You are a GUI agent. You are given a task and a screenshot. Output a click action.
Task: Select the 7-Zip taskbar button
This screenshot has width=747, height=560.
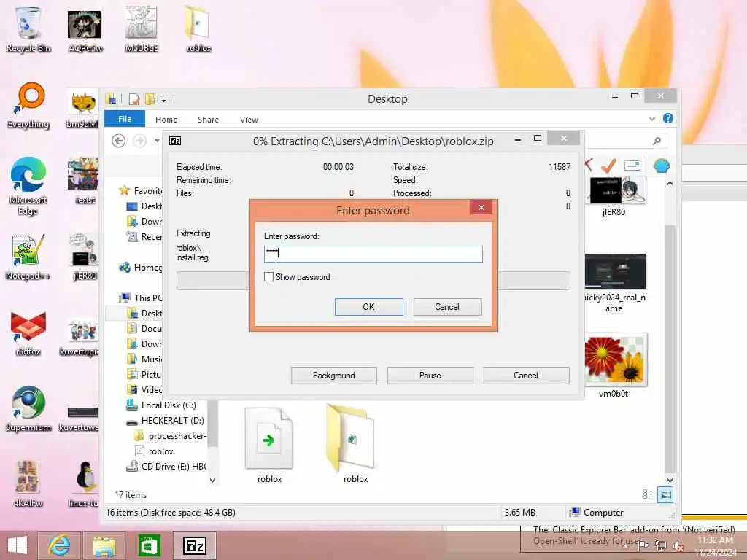194,545
